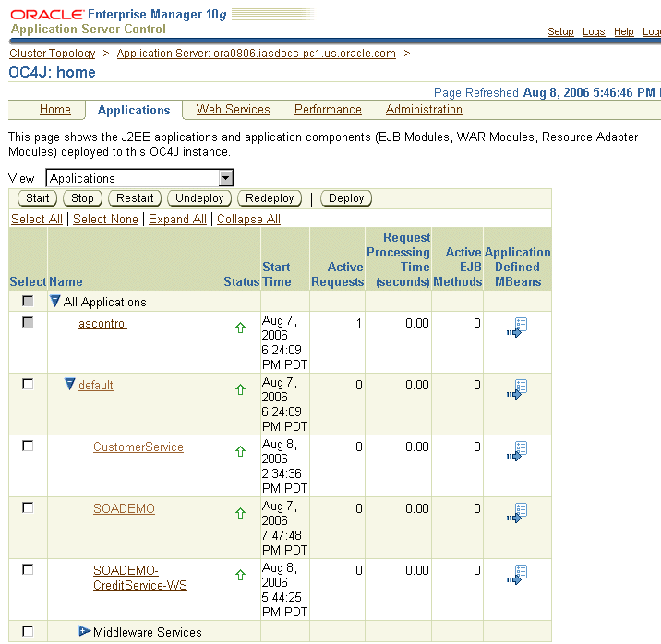Screen dimensions: 661x644
Task: Click the up status arrow for SOADEMO
Action: [x=240, y=513]
